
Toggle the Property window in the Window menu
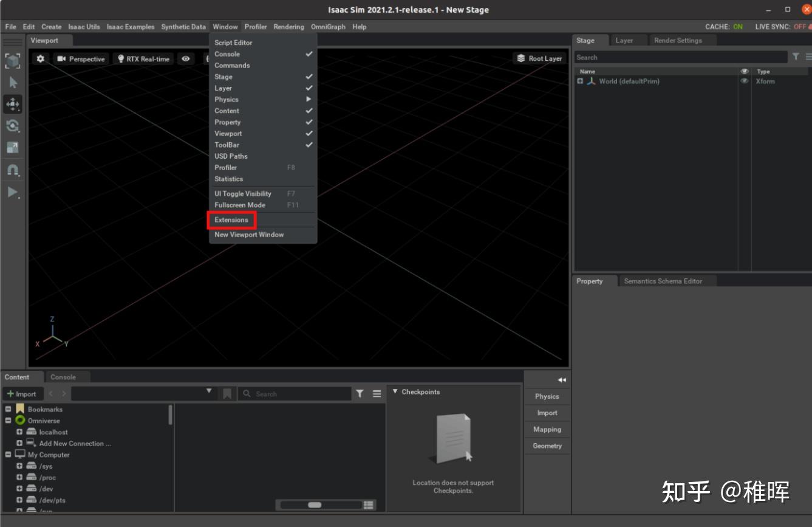pos(309,122)
